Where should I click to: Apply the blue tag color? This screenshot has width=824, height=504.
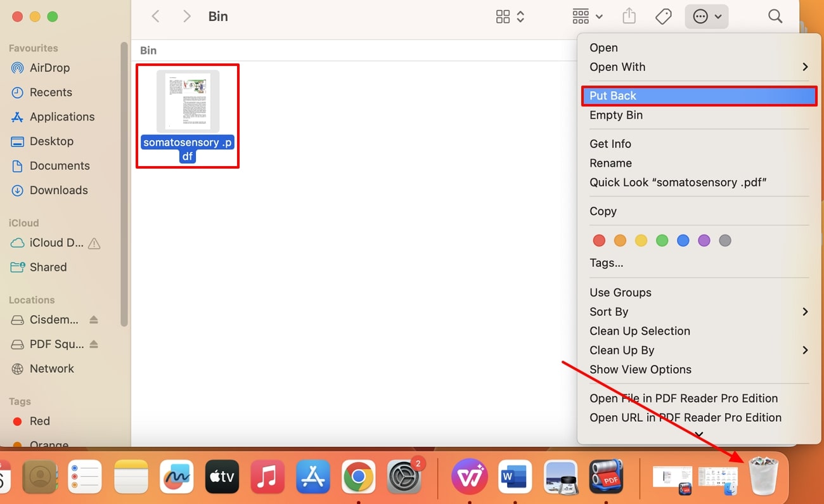683,240
